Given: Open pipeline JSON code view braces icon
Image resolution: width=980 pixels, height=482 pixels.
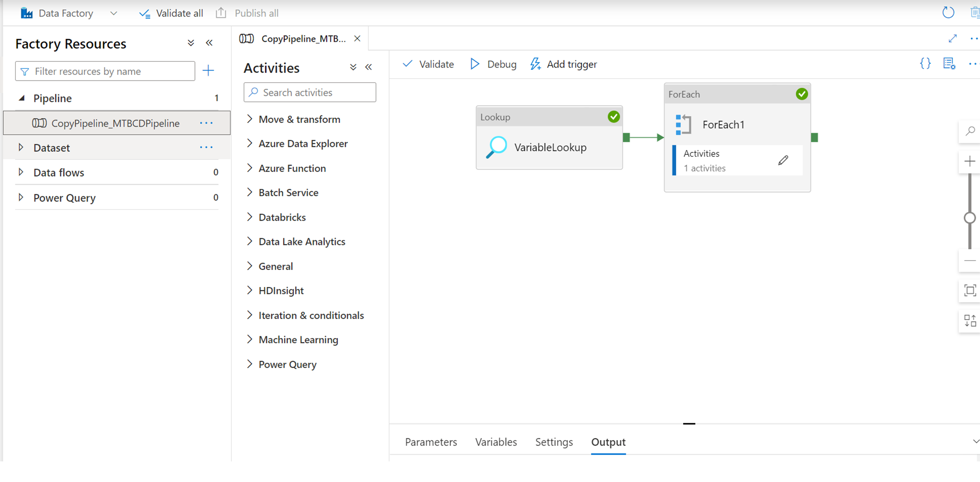Looking at the screenshot, I should tap(925, 63).
